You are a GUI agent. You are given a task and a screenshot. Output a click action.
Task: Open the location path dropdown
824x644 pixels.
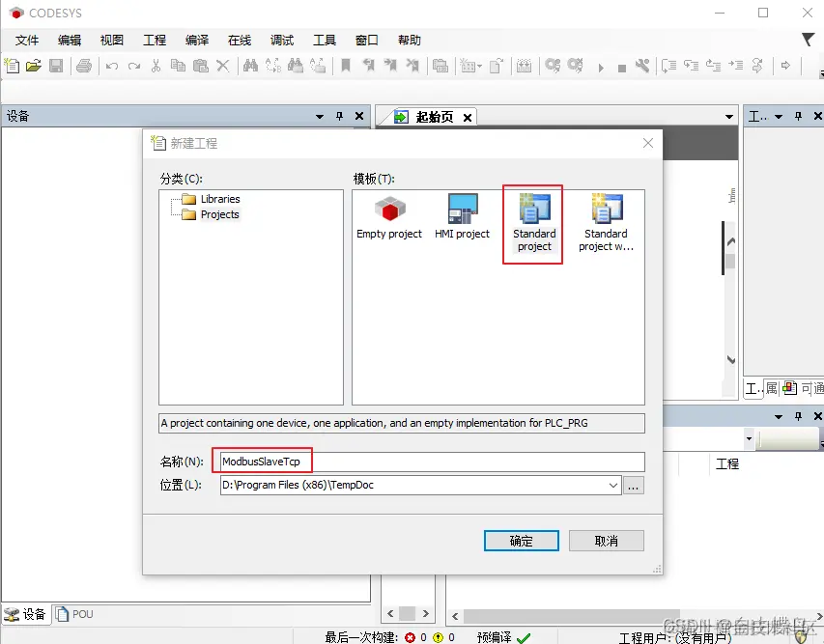pos(612,486)
